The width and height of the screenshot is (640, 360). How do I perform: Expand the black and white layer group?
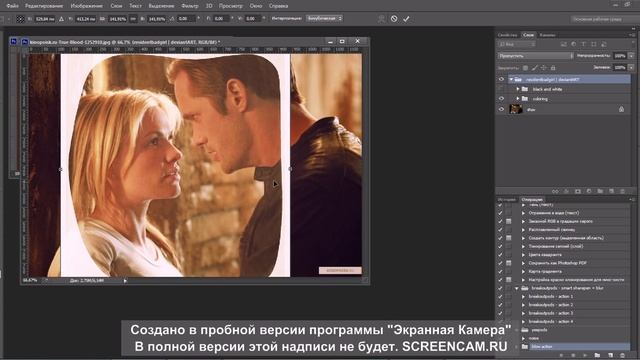click(x=518, y=89)
